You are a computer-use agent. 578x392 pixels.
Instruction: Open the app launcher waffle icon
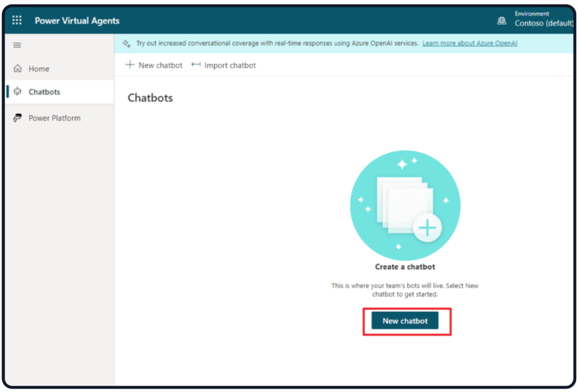point(17,20)
